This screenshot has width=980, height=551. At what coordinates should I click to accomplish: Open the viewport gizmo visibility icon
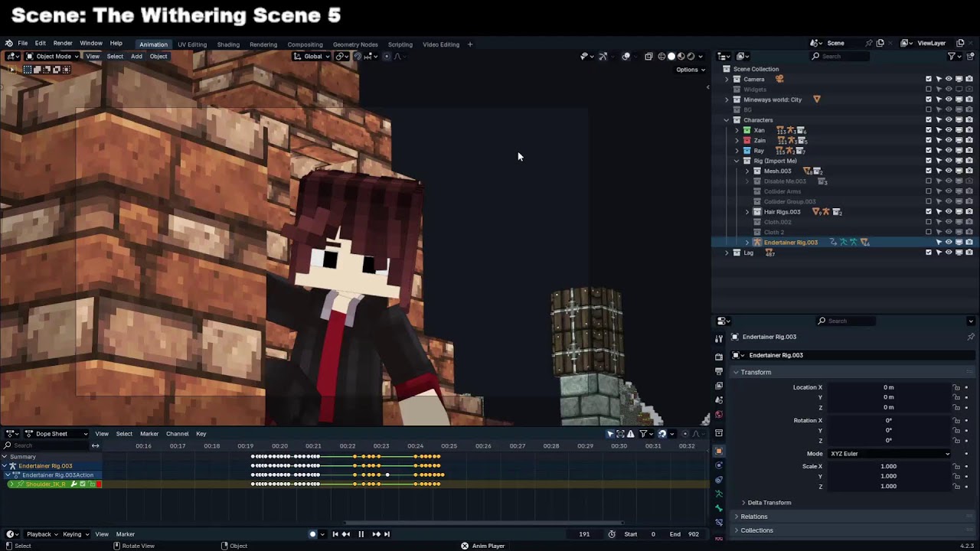click(x=603, y=56)
